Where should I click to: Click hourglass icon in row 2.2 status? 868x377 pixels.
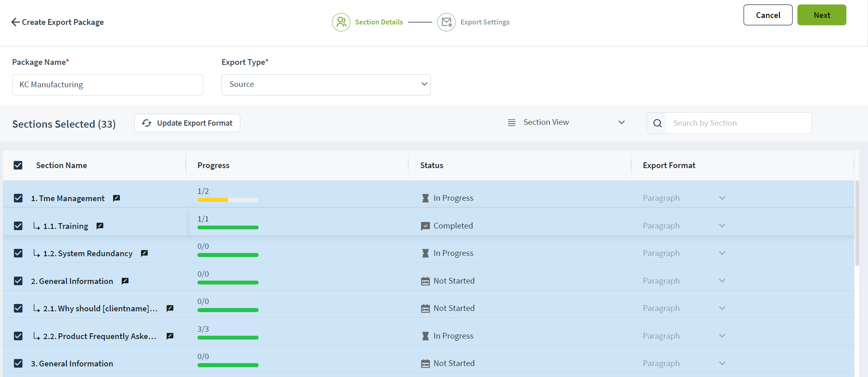tap(425, 336)
